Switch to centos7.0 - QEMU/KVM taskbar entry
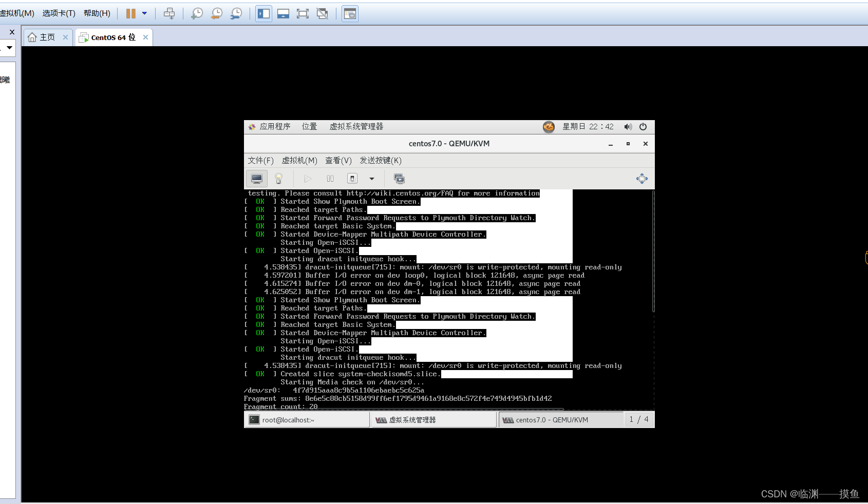Viewport: 868px width, 504px height. [x=561, y=420]
